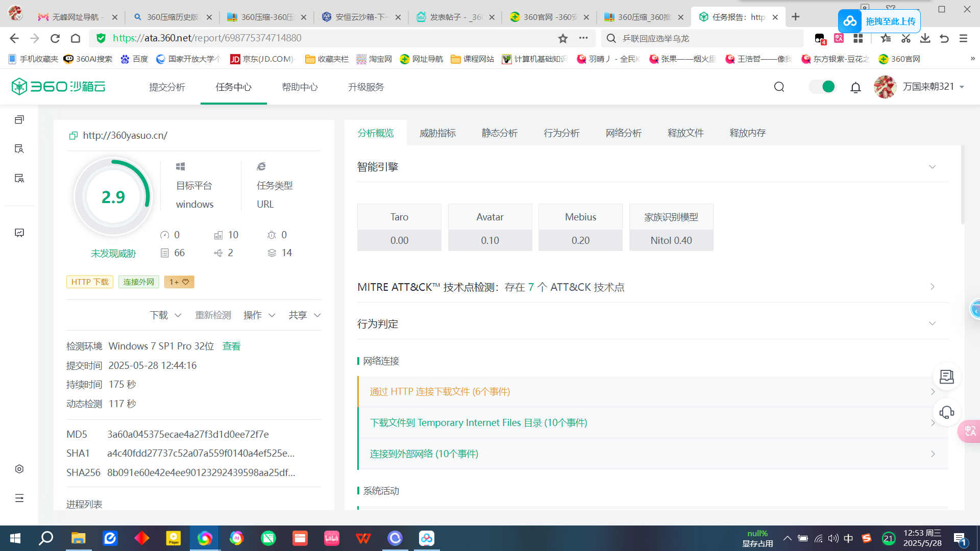Open 升级服务 menu
Screen dimensions: 980x551
[x=366, y=87]
